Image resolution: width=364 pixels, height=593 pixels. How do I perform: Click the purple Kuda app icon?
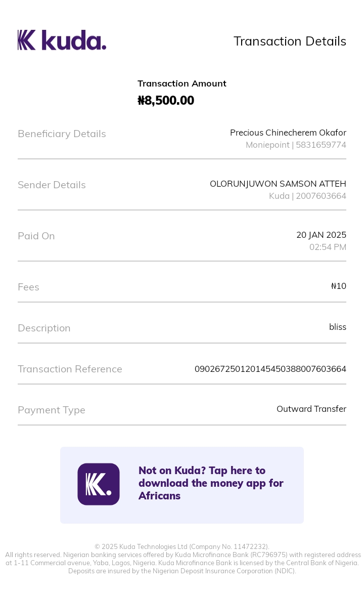tap(99, 484)
